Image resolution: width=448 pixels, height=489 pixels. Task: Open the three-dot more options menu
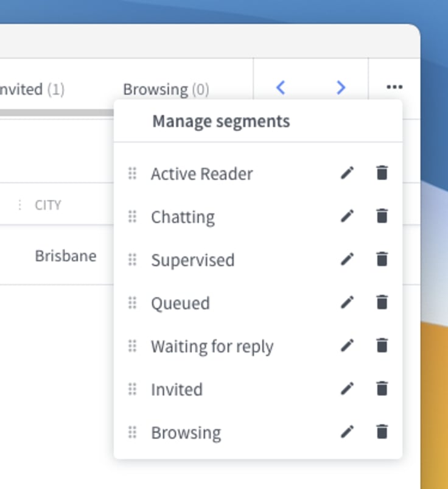394,86
